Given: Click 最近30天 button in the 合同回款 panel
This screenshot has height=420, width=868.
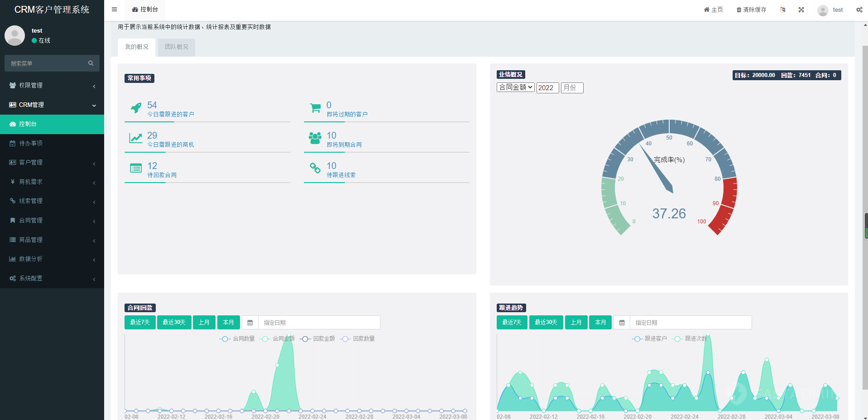Looking at the screenshot, I should click(x=174, y=323).
